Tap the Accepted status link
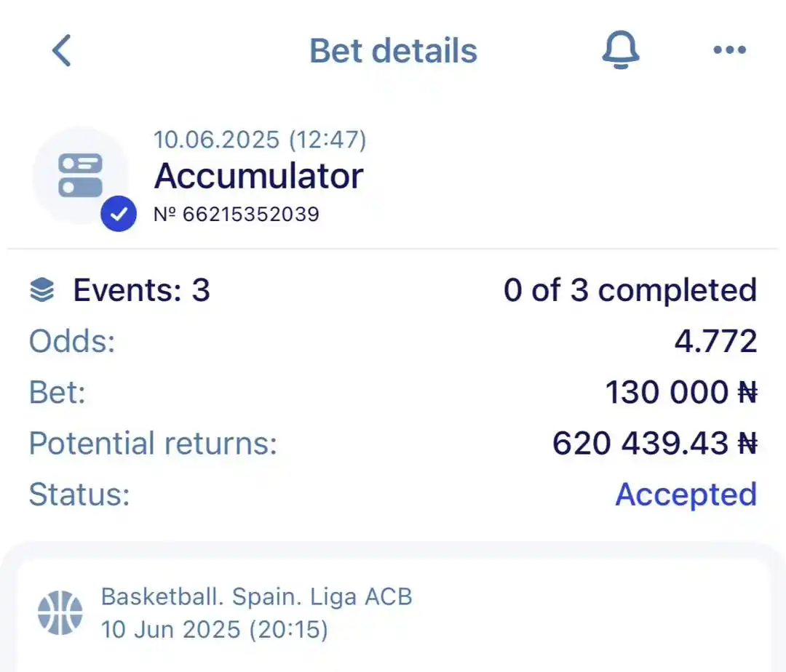Image resolution: width=786 pixels, height=672 pixels. [x=686, y=495]
